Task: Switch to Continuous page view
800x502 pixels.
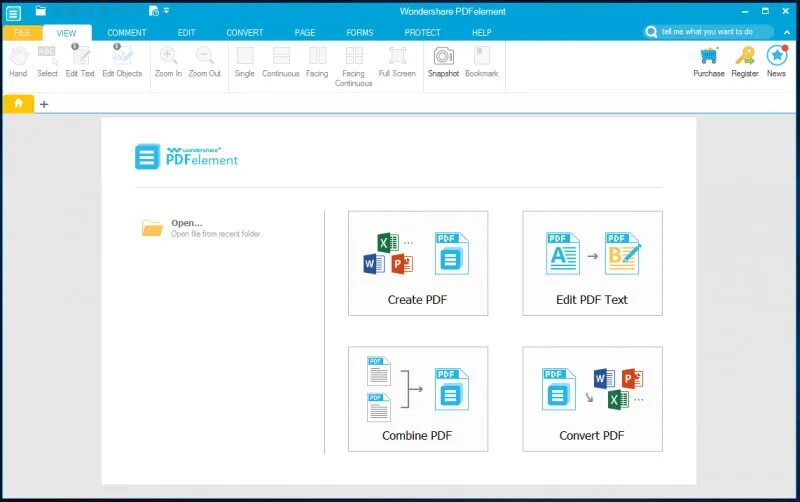Action: click(281, 62)
